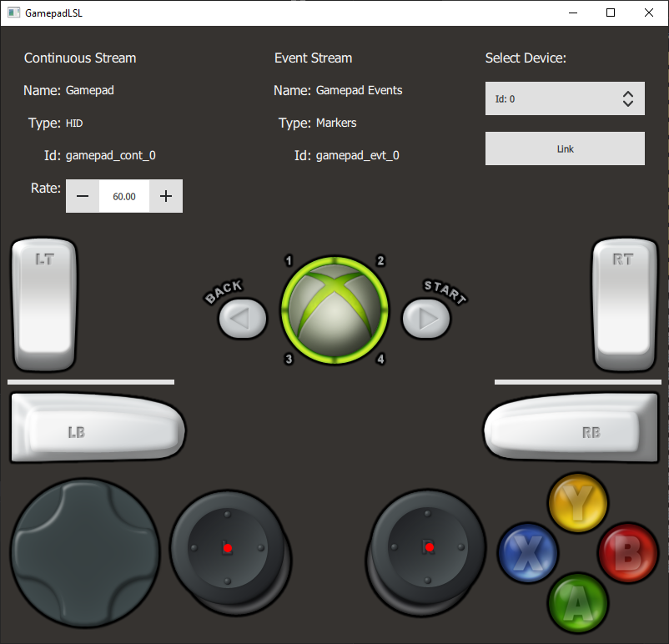Decrease the Rate with minus button

83,196
